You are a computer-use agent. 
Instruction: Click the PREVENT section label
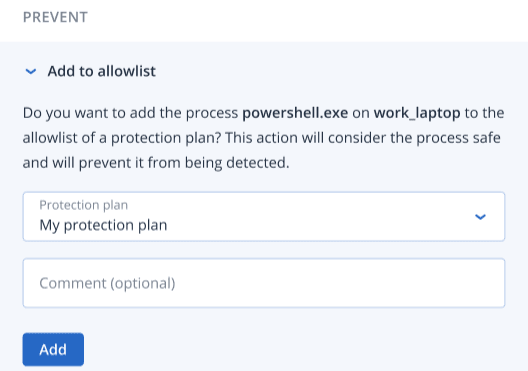(55, 17)
